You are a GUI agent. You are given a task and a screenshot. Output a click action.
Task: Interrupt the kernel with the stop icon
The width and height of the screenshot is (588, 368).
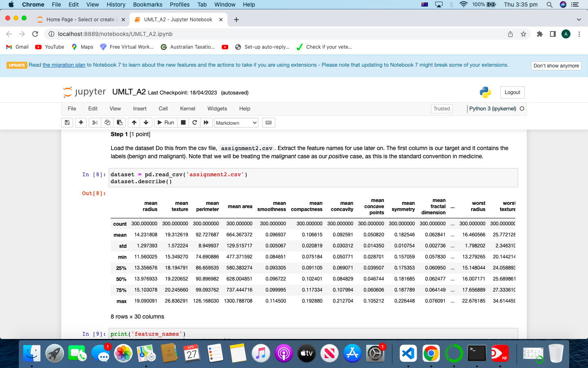pyautogui.click(x=183, y=123)
